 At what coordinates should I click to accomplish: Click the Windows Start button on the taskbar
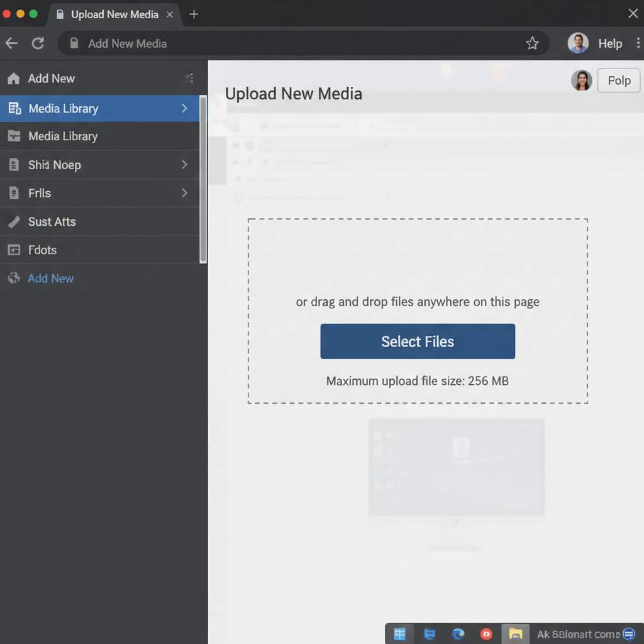[400, 634]
